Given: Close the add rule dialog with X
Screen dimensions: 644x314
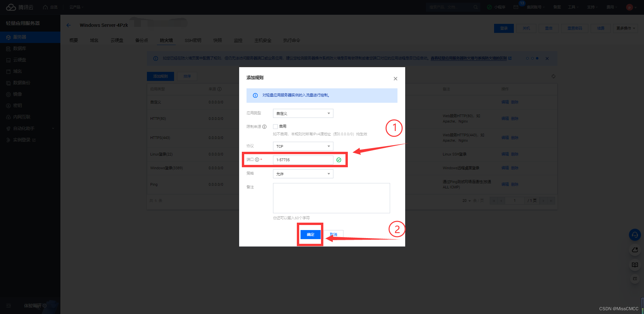Looking at the screenshot, I should coord(395,79).
